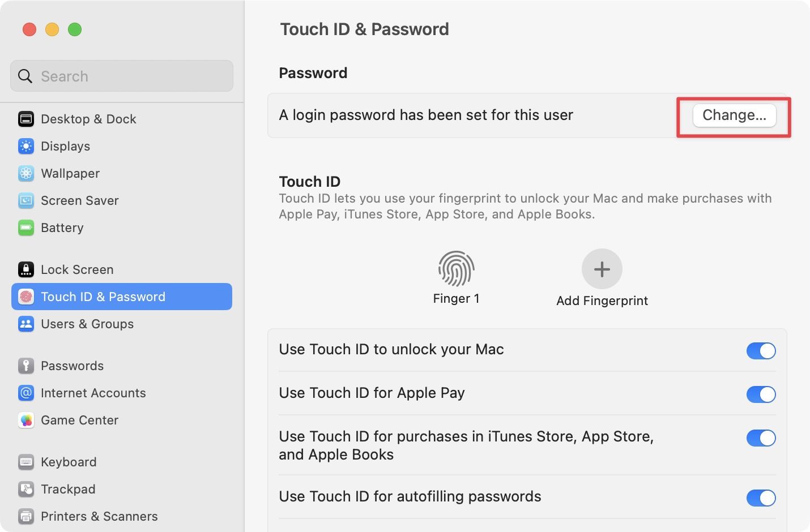Open Displays settings from the sidebar
Image resolution: width=810 pixels, height=532 pixels.
[x=26, y=146]
